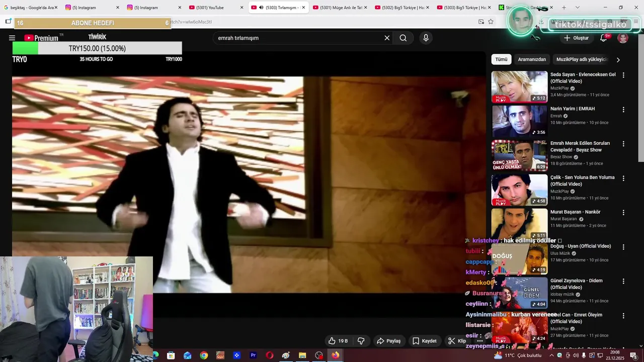
Task: Open Emrah Merak Edilen Soruları Cevapladı video
Action: point(580,147)
